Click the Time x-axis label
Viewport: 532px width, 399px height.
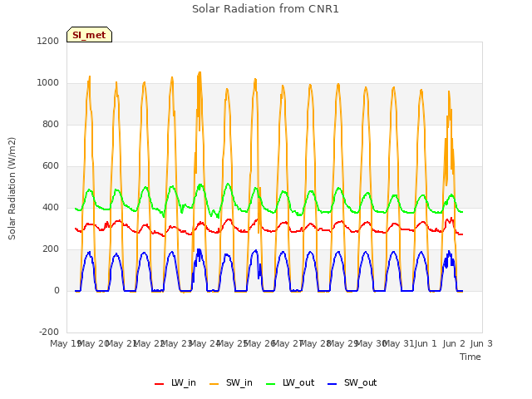pos(470,357)
